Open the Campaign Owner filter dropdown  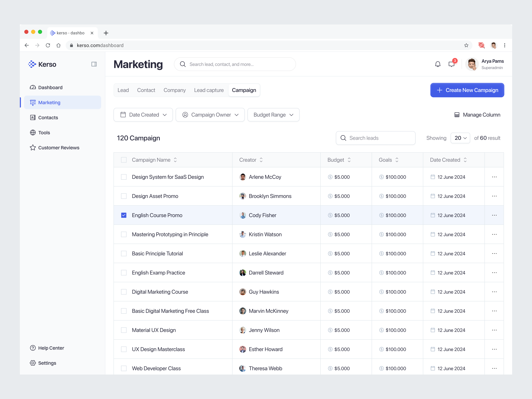(210, 115)
